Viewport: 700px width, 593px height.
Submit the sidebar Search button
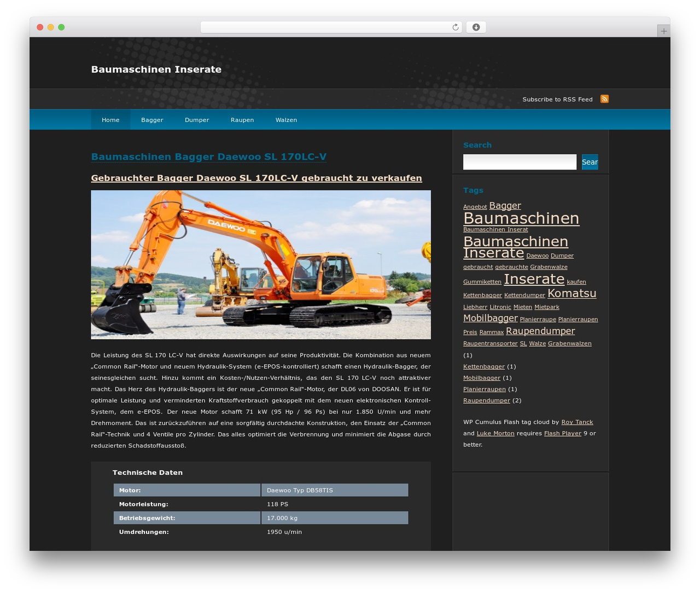point(590,162)
